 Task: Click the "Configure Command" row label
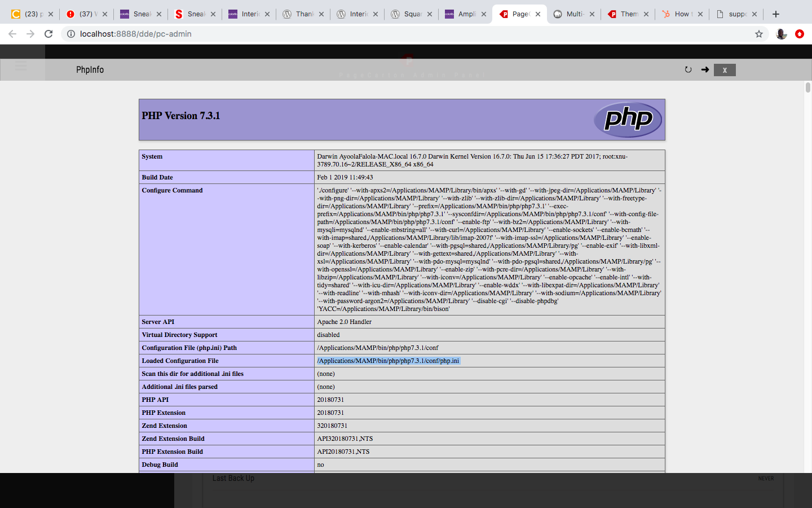click(172, 190)
